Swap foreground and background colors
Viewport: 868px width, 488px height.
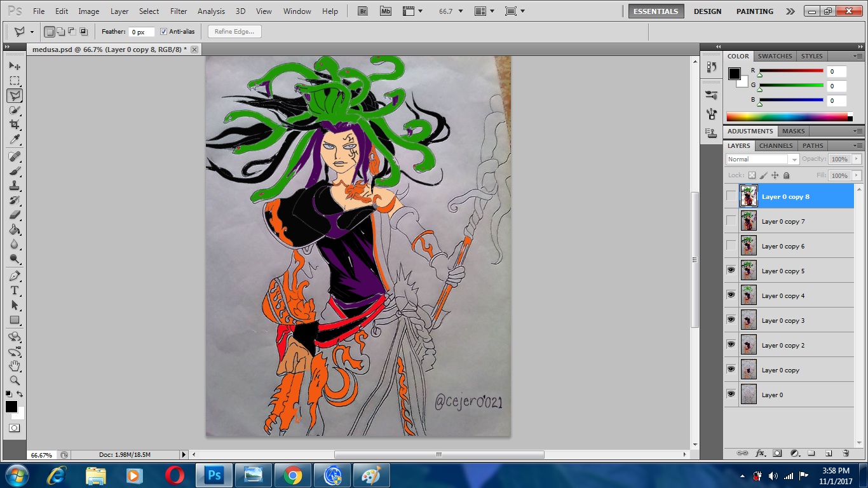tap(20, 394)
